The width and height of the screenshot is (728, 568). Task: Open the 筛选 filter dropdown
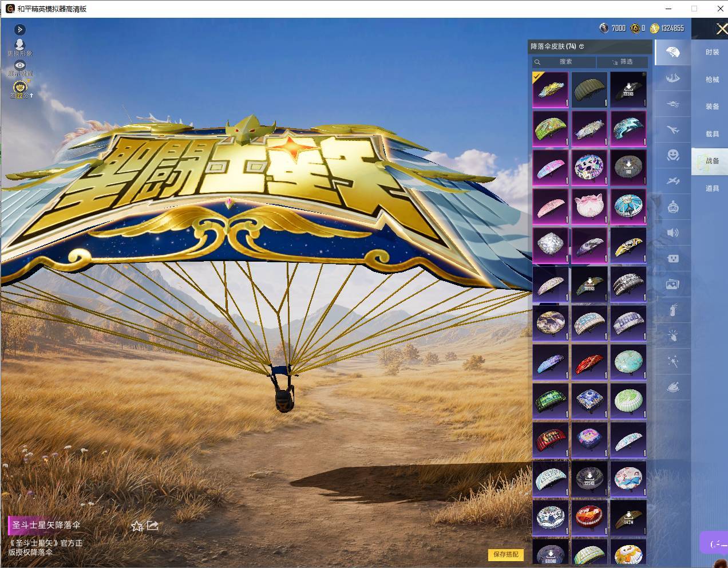click(x=622, y=62)
